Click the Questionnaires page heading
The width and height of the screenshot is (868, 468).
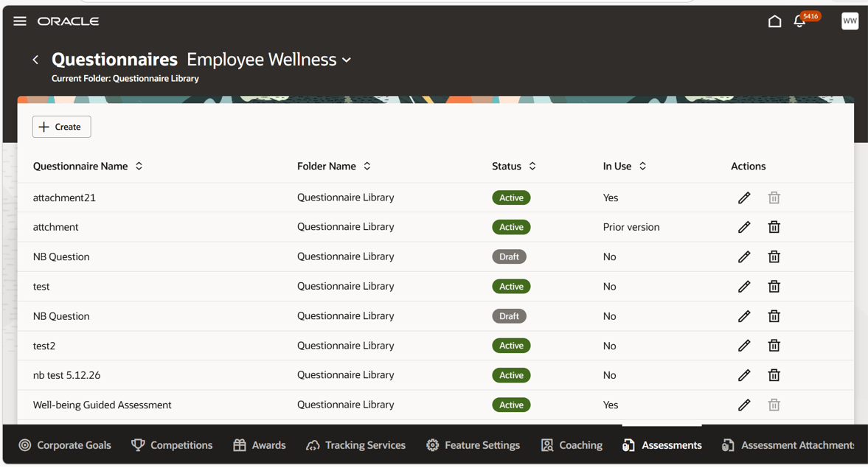tap(114, 59)
